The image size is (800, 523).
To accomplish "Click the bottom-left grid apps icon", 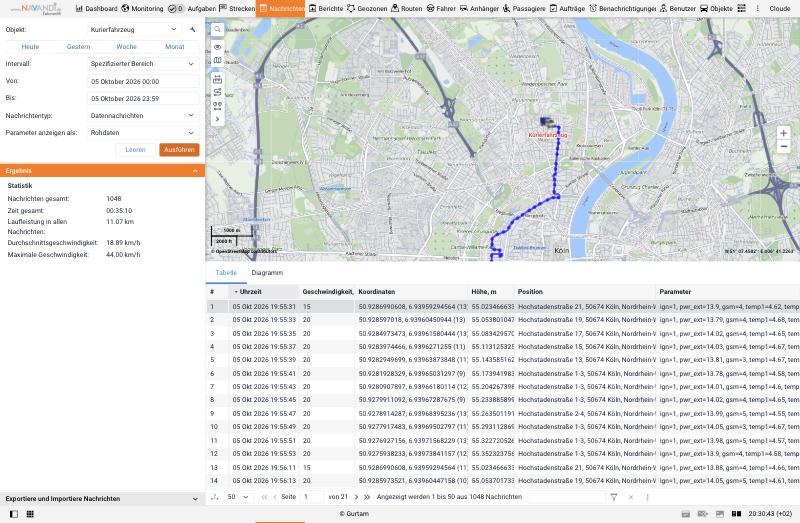I will 30,514.
